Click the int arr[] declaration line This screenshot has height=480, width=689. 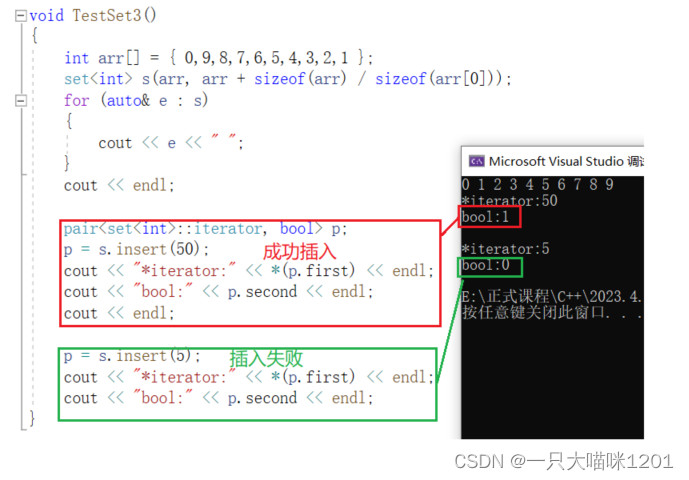pyautogui.click(x=218, y=58)
